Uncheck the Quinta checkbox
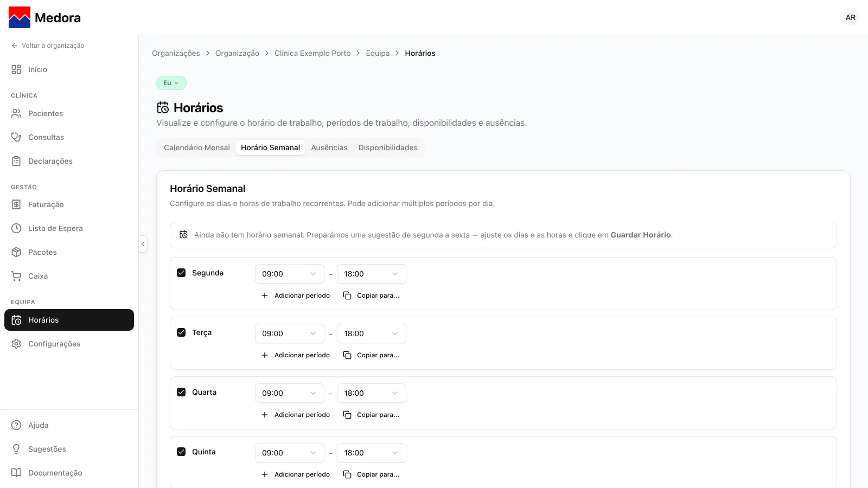The image size is (868, 488). (181, 452)
